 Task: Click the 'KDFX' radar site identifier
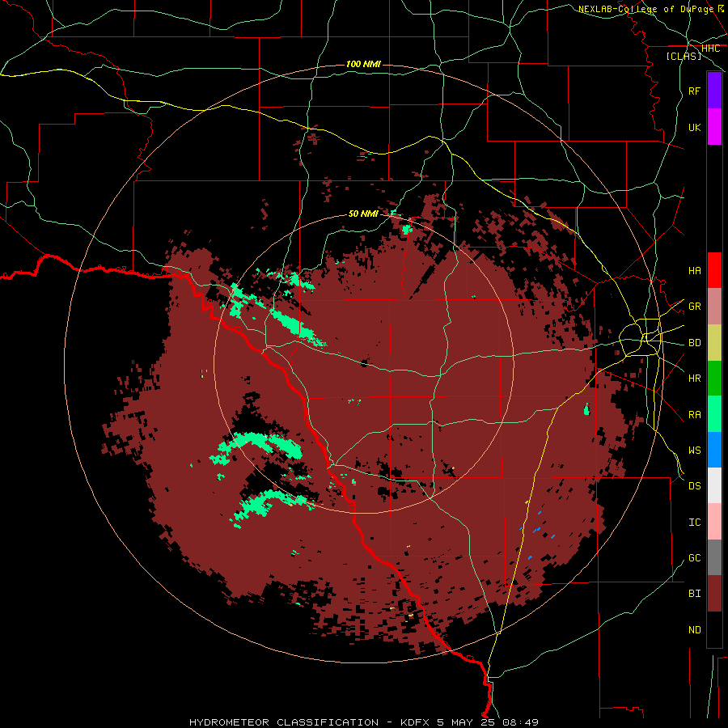(x=416, y=722)
